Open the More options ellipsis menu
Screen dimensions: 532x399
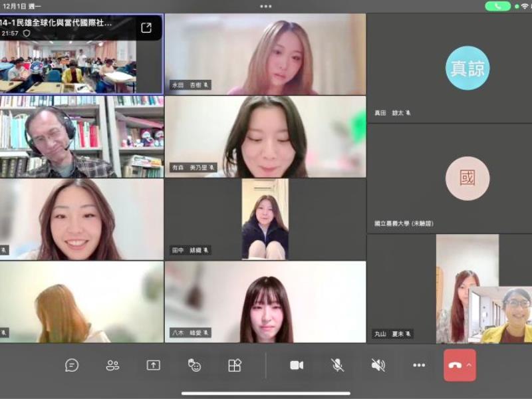419,365
